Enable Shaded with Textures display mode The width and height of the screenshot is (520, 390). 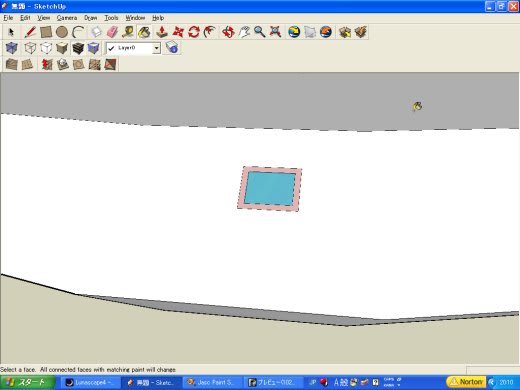point(78,48)
